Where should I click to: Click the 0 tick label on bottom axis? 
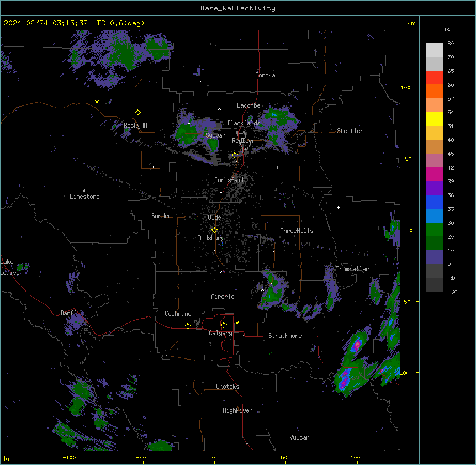[213, 457]
